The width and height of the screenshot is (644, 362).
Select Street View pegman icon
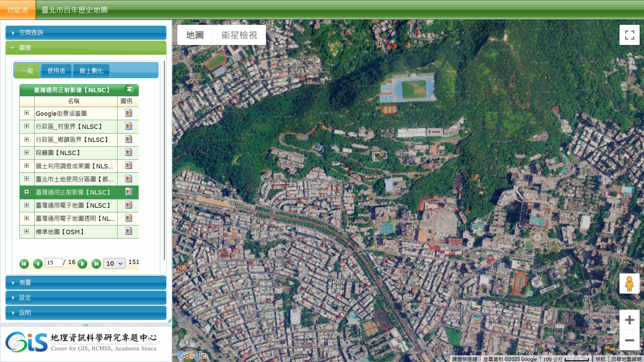630,284
